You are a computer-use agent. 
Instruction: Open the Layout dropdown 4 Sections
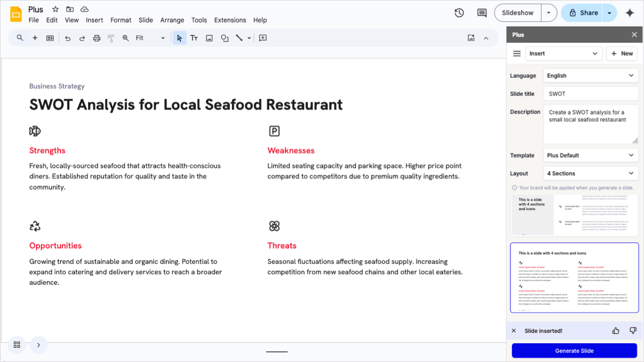tap(591, 174)
